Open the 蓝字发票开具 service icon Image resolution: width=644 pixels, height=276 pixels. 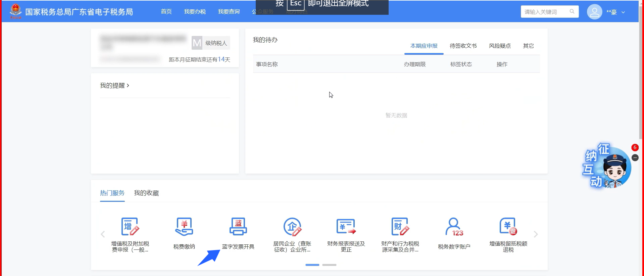pos(238,227)
